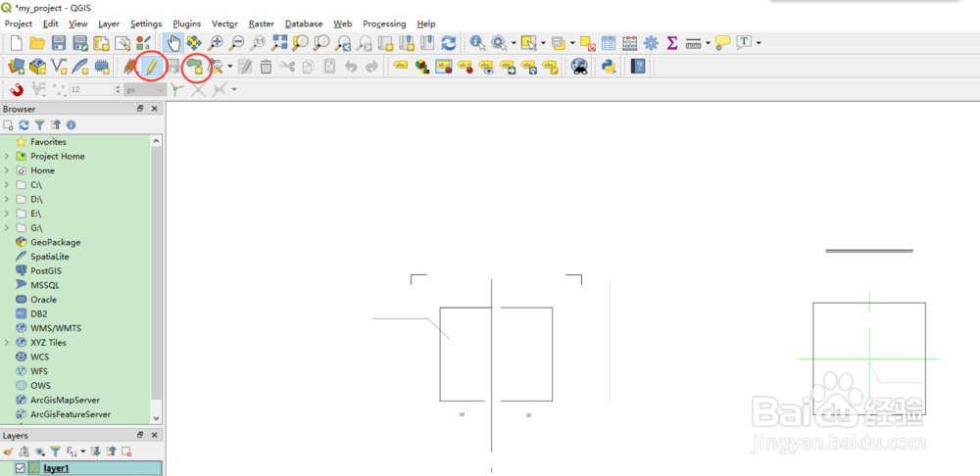Redo the edit arrow
Screen dimensions: 980x476
click(x=371, y=66)
